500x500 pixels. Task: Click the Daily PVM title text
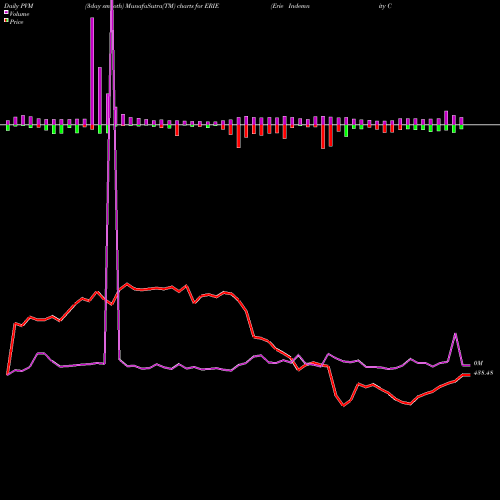pos(19,6)
